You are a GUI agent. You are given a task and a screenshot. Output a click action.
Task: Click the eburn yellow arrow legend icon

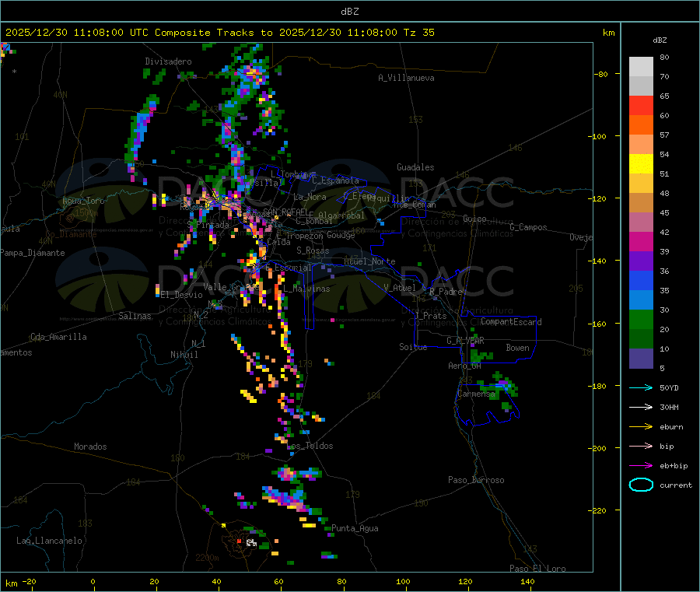pyautogui.click(x=641, y=427)
